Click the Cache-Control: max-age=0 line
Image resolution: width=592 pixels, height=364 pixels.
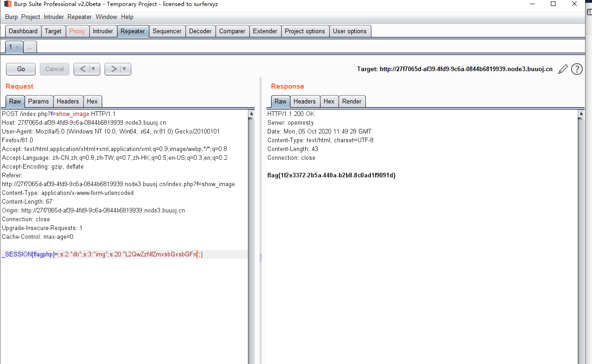pos(37,237)
